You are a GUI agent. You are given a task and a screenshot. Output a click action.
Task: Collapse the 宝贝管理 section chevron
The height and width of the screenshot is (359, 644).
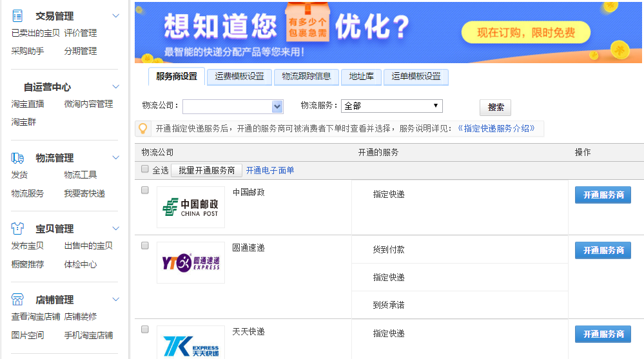point(116,228)
